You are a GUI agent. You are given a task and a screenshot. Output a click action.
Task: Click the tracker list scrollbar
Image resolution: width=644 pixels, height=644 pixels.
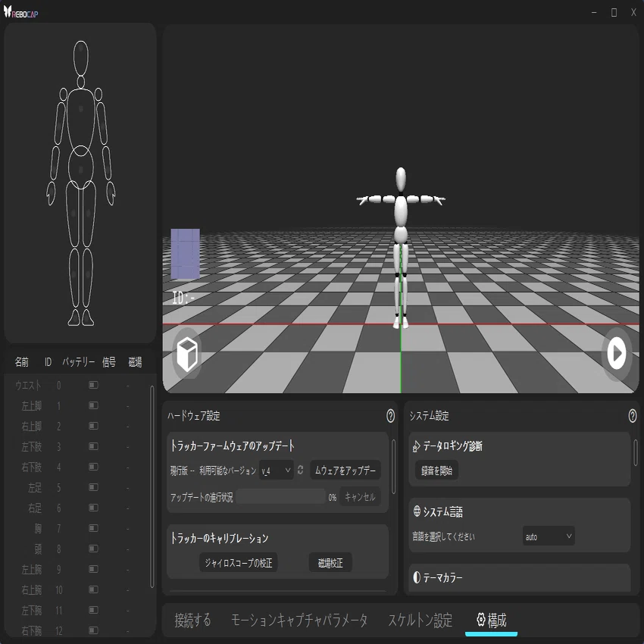point(152,486)
